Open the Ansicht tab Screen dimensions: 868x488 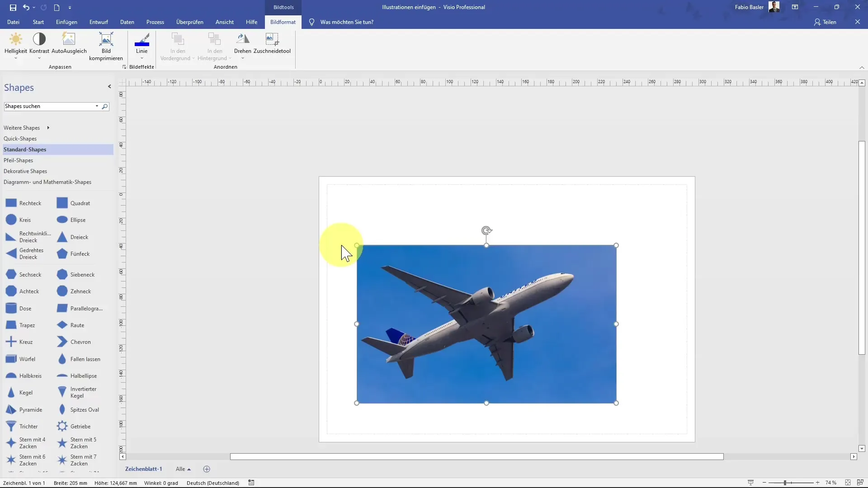pos(225,22)
